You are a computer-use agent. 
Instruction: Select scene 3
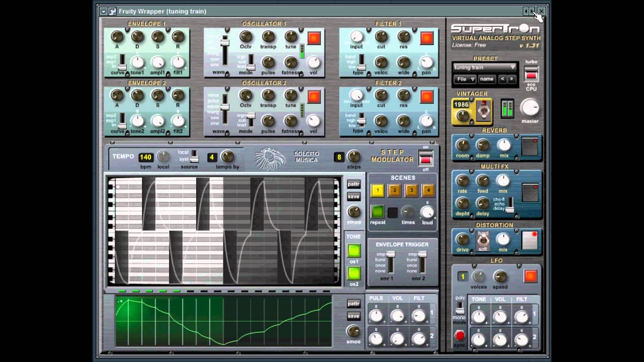pos(412,190)
